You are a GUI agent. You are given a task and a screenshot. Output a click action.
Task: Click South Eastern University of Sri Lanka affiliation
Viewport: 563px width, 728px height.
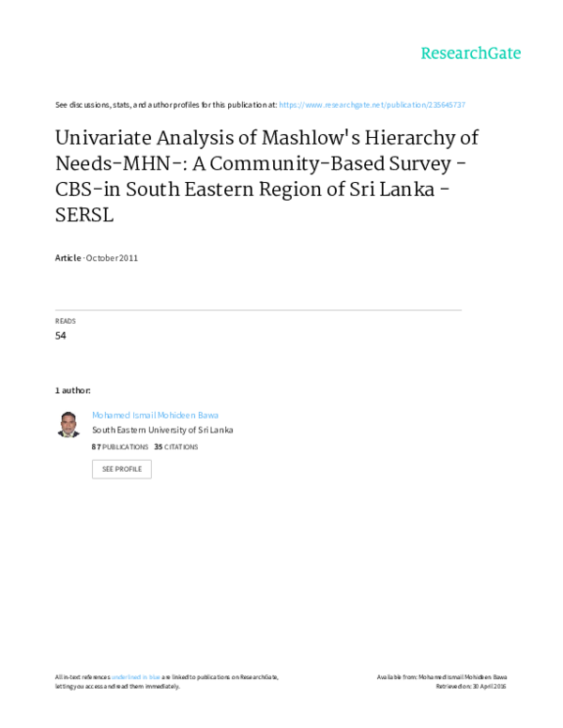[x=162, y=430]
